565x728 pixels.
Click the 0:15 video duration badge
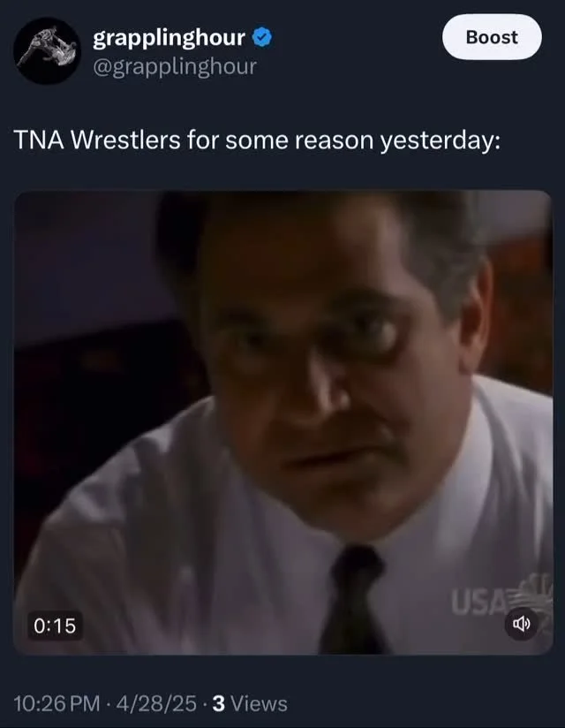point(55,626)
